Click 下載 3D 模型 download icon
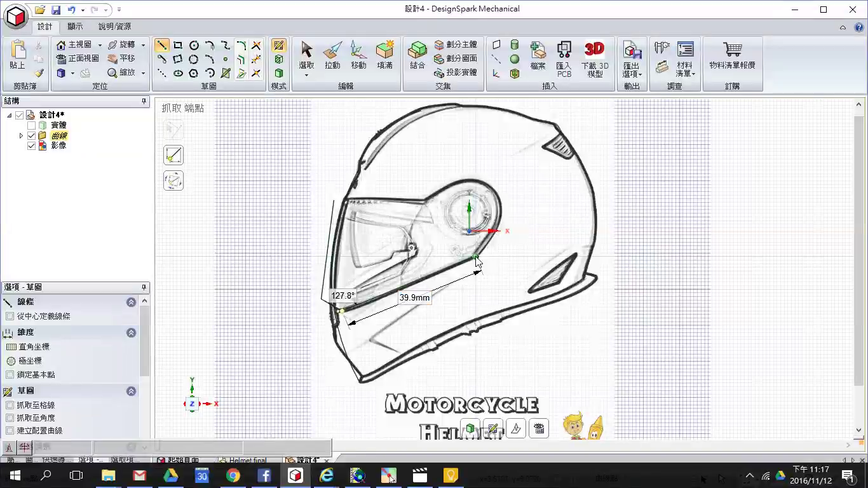Viewport: 868px width, 488px height. click(595, 58)
